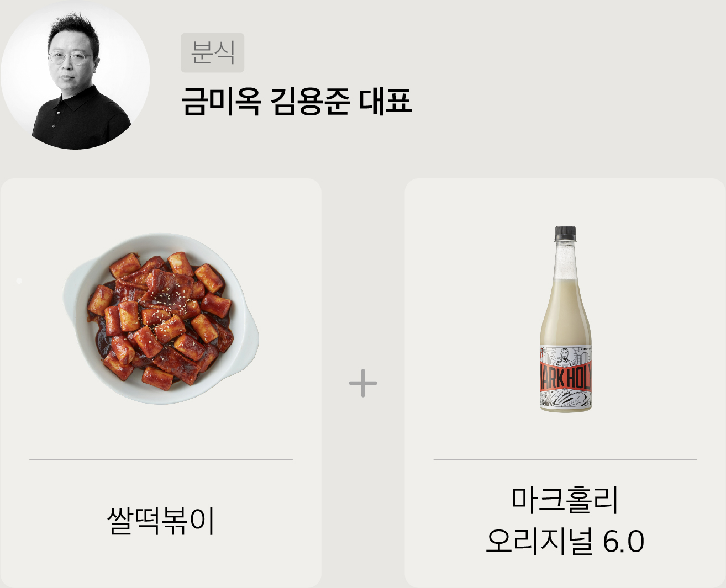726x588 pixels.
Task: Open the 쌀떡볶이 label text
Action: coord(161,520)
